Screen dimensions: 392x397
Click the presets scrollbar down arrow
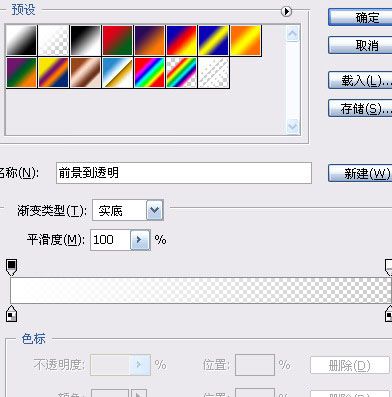coord(292,127)
